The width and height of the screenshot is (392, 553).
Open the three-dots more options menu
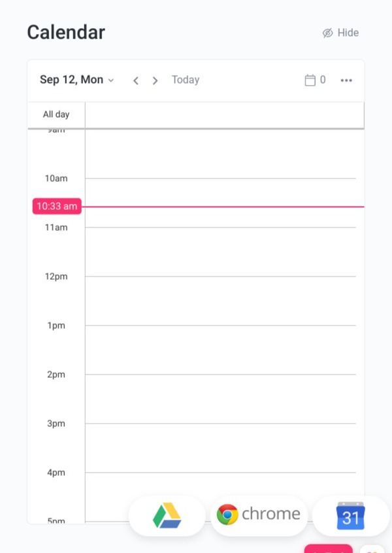coord(346,80)
